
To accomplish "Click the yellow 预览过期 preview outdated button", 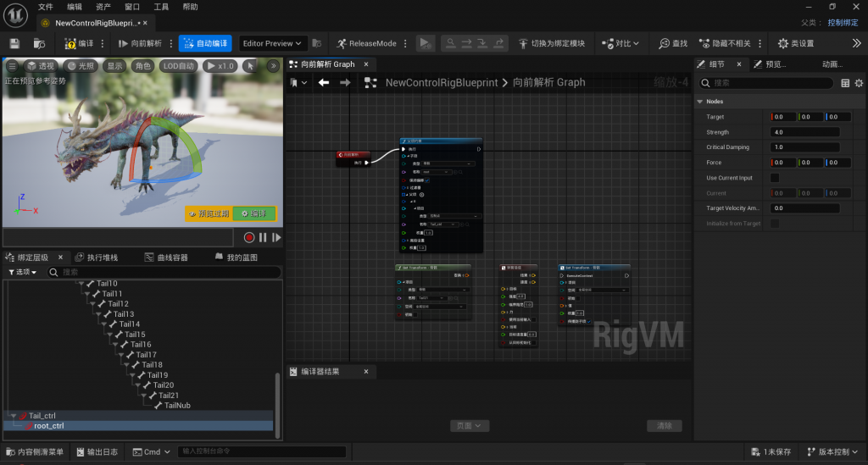I will click(209, 213).
